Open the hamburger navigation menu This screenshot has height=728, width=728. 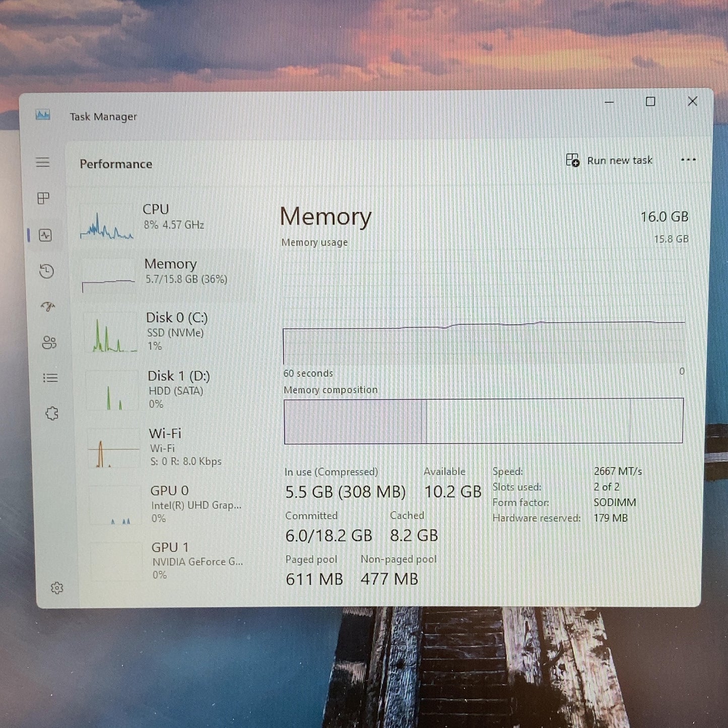[x=43, y=162]
